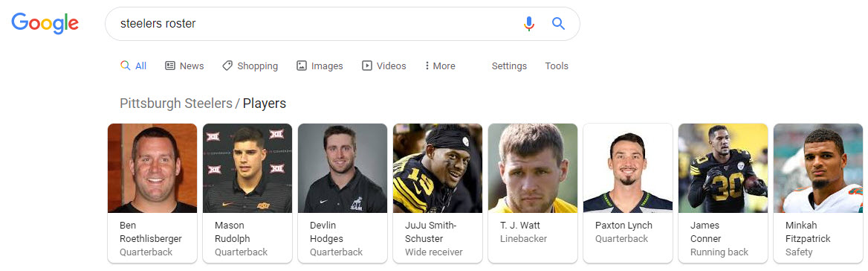Open the Images results tab
Viewport: 868px width, 271px height.
coord(320,66)
